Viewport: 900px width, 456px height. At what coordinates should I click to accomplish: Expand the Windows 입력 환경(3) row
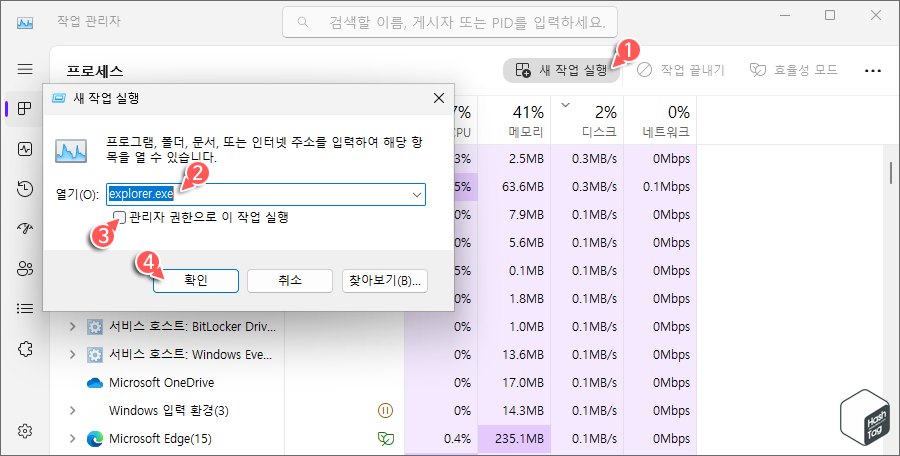click(72, 411)
